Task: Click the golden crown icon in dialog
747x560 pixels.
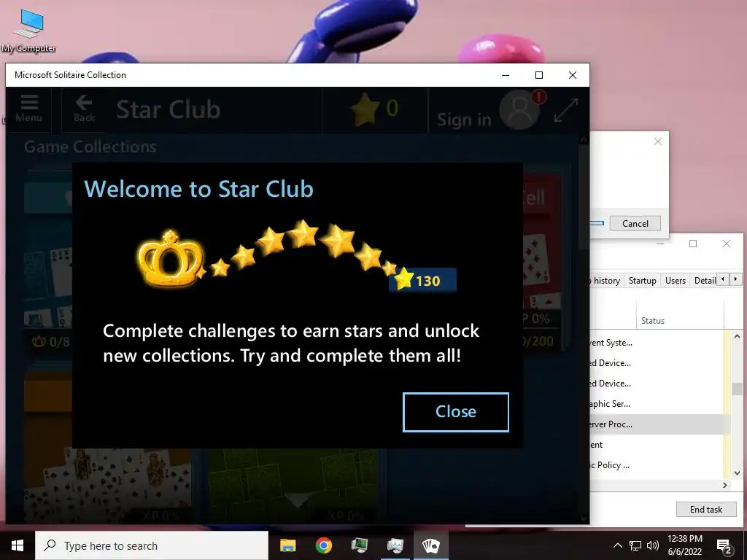Action: [x=170, y=259]
